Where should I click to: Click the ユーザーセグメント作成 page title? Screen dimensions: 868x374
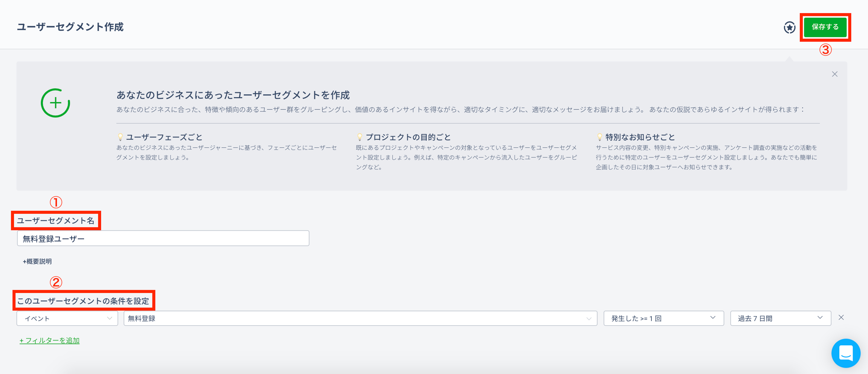click(x=70, y=27)
